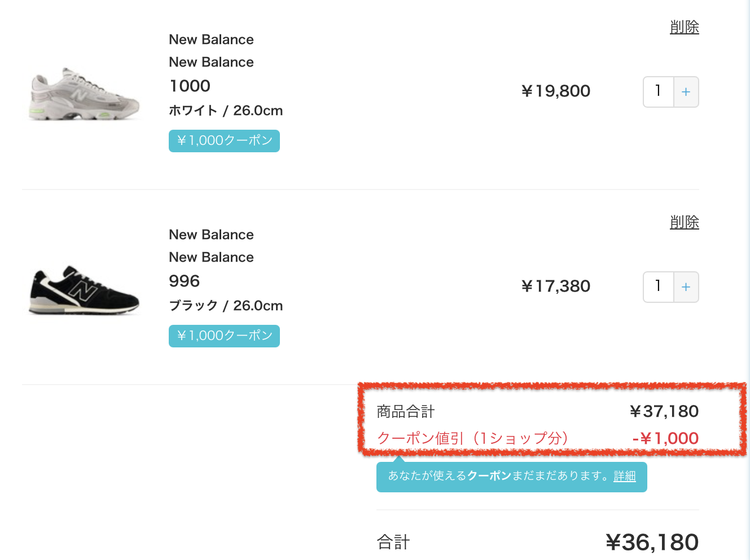Open the white New Balance 1000 product thumbnail
The height and width of the screenshot is (560, 750).
84,93
